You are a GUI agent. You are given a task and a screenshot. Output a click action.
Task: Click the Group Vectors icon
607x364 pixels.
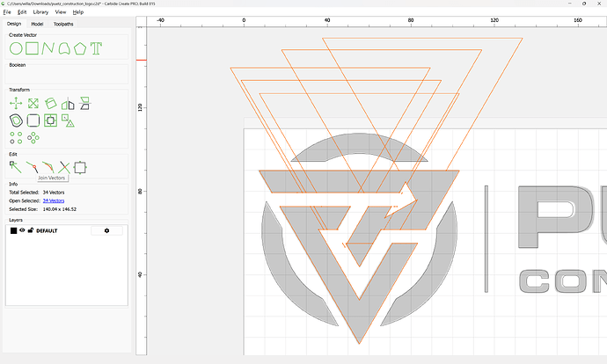tap(68, 120)
